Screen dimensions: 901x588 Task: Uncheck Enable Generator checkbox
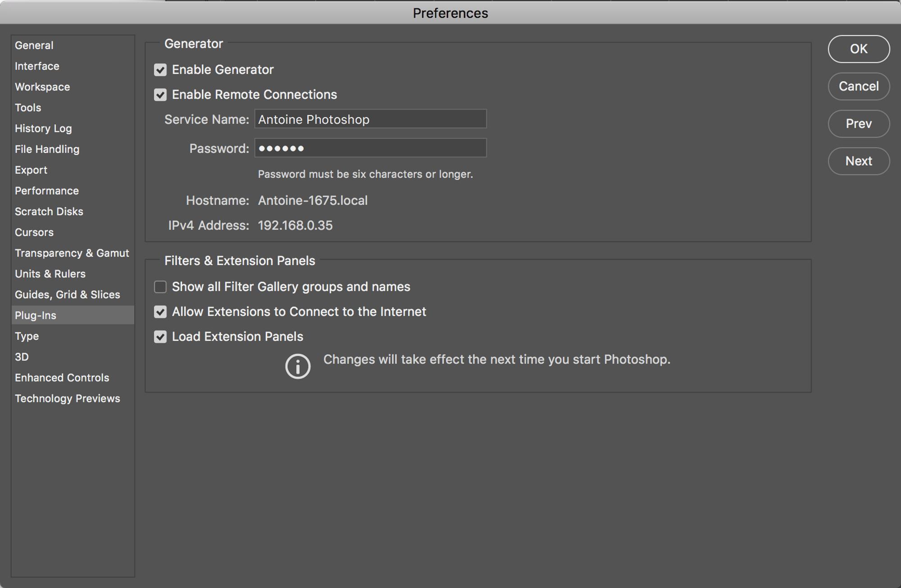click(160, 70)
